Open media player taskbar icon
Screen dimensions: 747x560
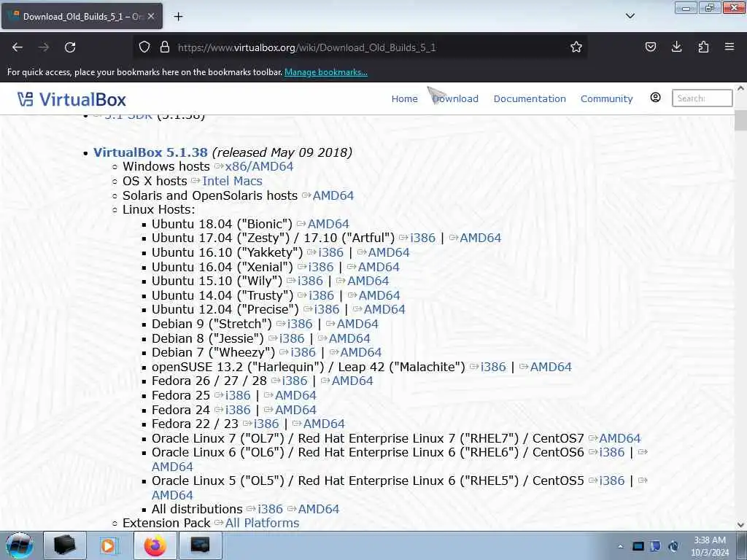pos(109,545)
